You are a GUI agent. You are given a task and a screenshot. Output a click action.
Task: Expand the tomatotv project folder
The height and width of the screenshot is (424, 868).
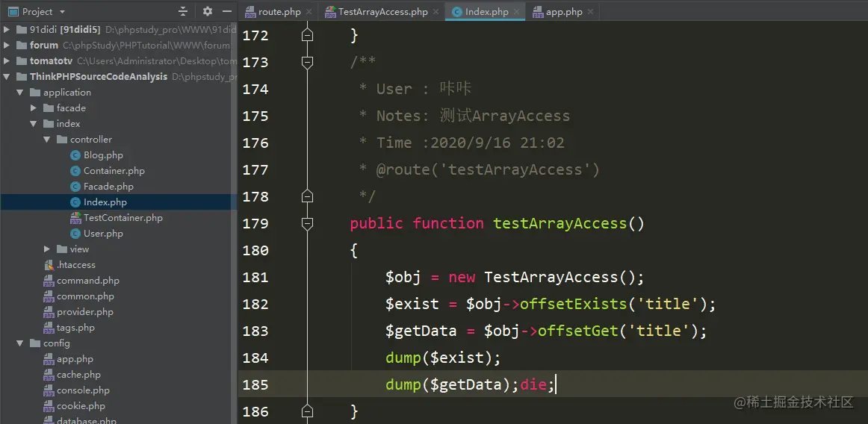point(7,61)
